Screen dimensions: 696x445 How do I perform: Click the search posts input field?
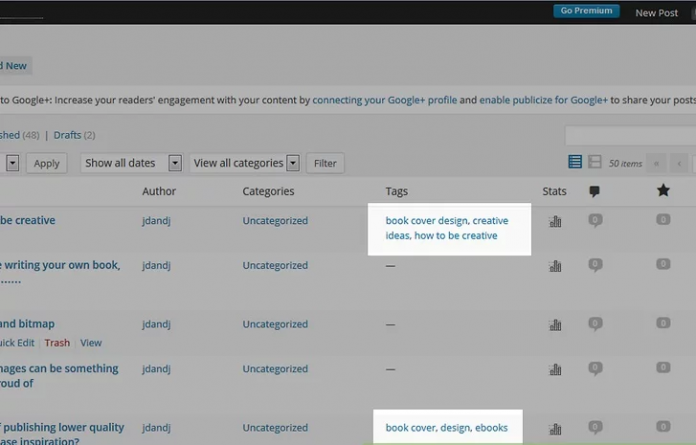(630, 136)
